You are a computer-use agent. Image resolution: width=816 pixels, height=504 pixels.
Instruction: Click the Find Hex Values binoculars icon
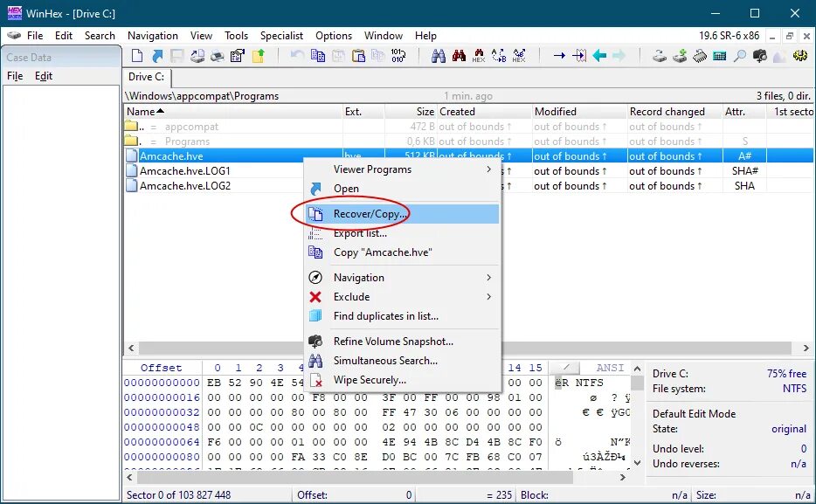pyautogui.click(x=479, y=55)
